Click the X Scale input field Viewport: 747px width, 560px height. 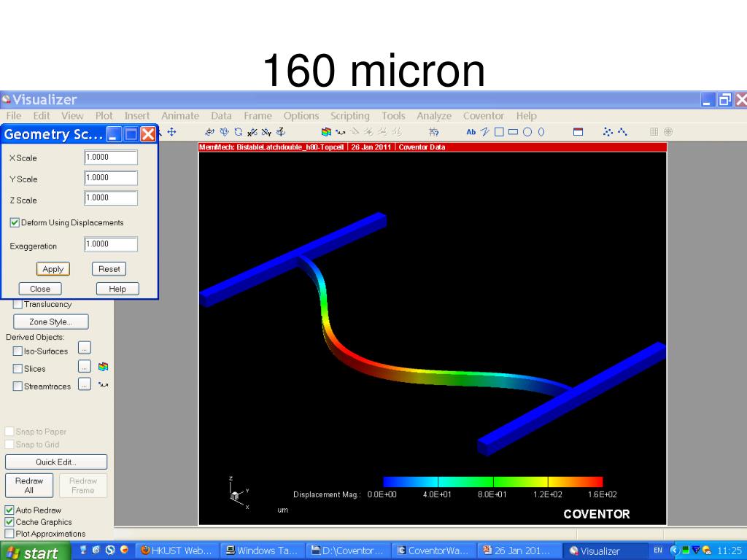111,157
